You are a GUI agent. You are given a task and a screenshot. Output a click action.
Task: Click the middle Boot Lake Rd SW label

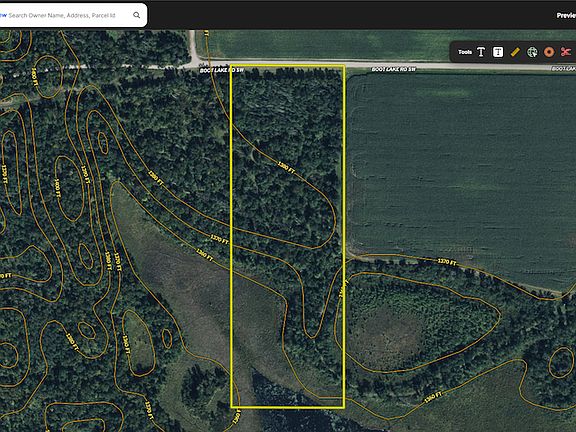tap(393, 69)
